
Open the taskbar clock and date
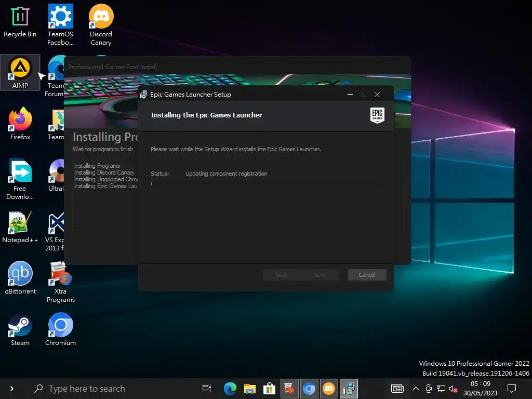coord(481,389)
